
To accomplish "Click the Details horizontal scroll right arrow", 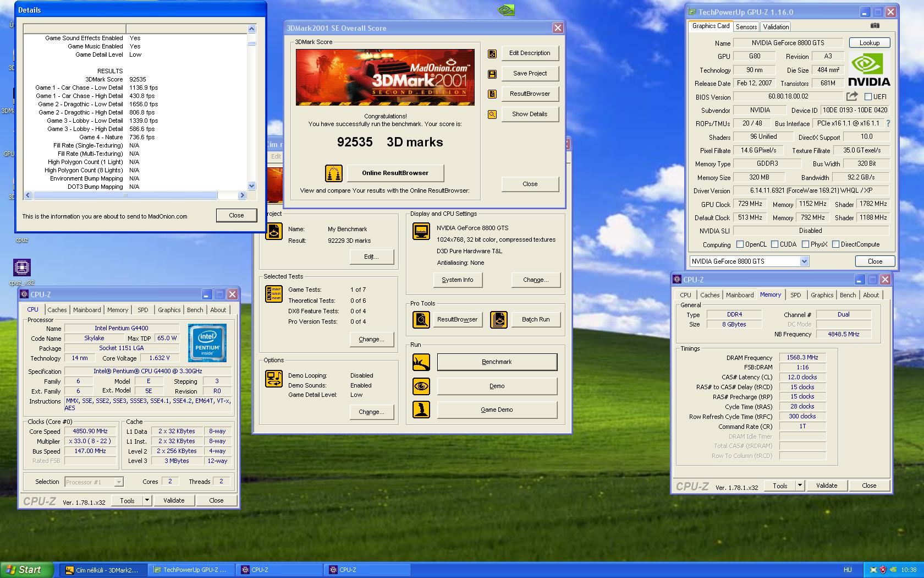I will pos(241,195).
